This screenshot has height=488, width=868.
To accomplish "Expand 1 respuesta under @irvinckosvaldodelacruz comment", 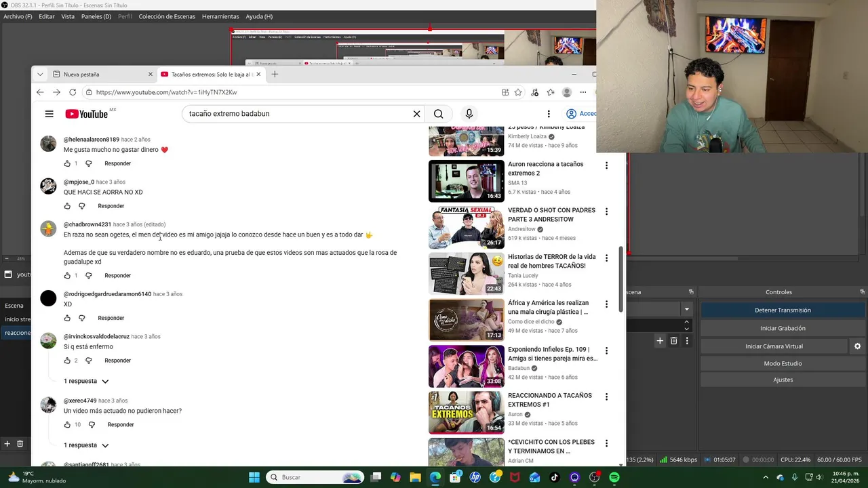I will point(86,381).
